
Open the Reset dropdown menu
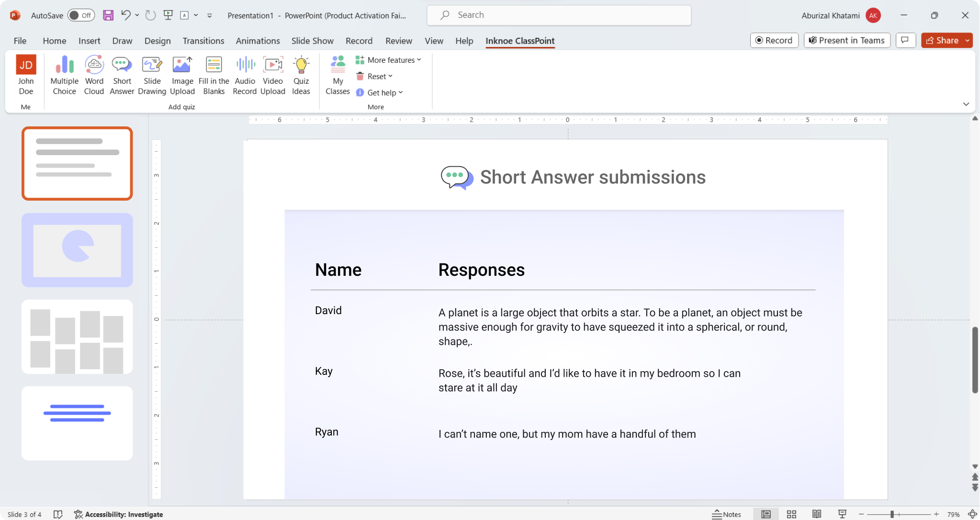tap(378, 76)
